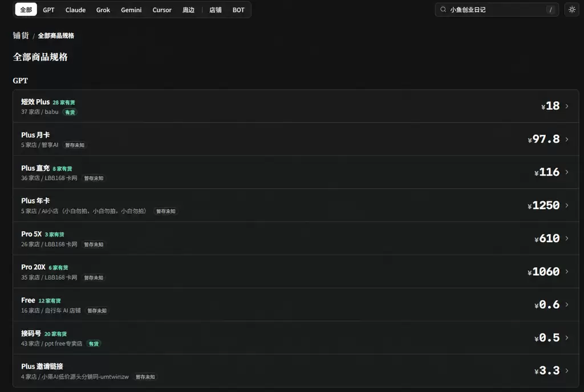
Task: Click the 20 家有货 stock count
Action: [55, 334]
